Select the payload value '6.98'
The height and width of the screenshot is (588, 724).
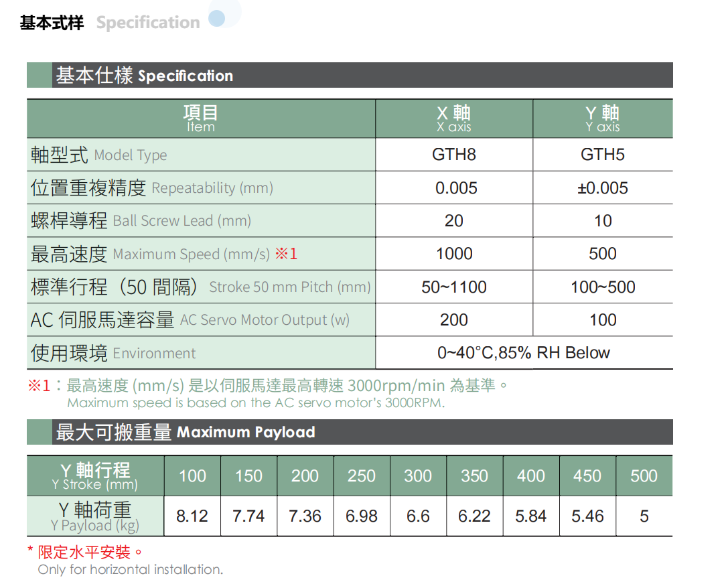point(362,516)
